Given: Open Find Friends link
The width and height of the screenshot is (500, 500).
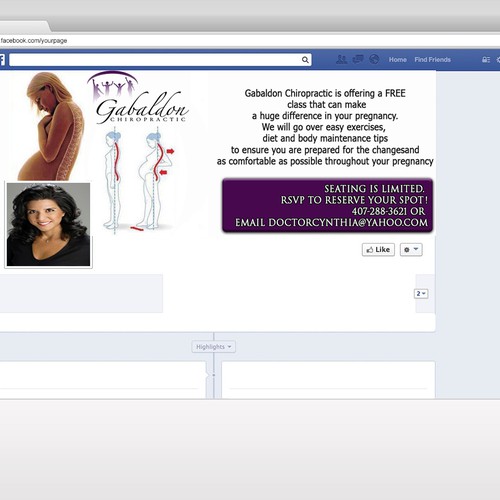Looking at the screenshot, I should (433, 60).
